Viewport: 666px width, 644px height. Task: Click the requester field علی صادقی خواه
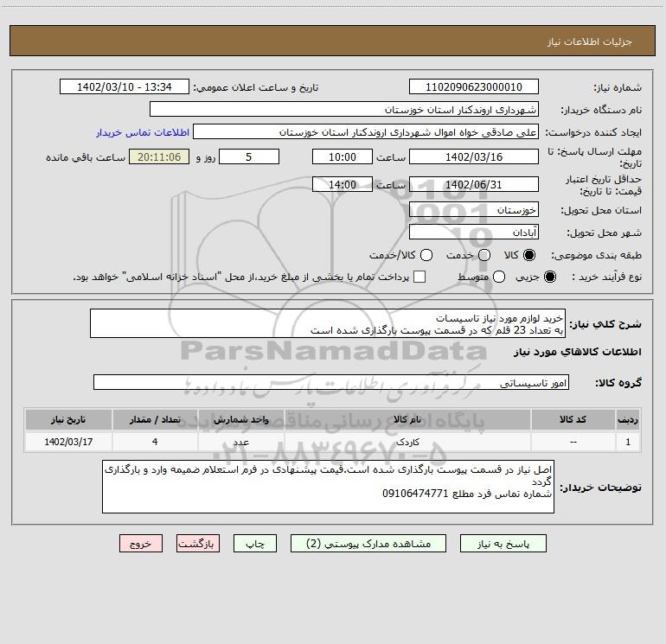[366, 132]
